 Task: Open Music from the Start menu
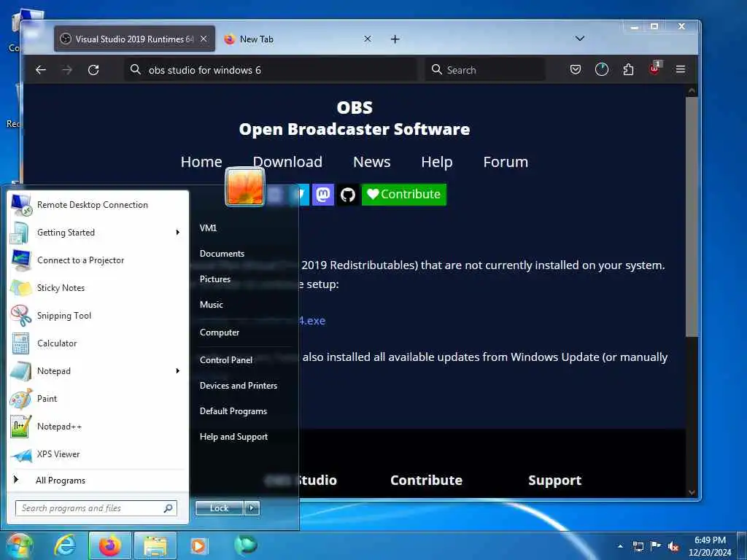pyautogui.click(x=211, y=305)
